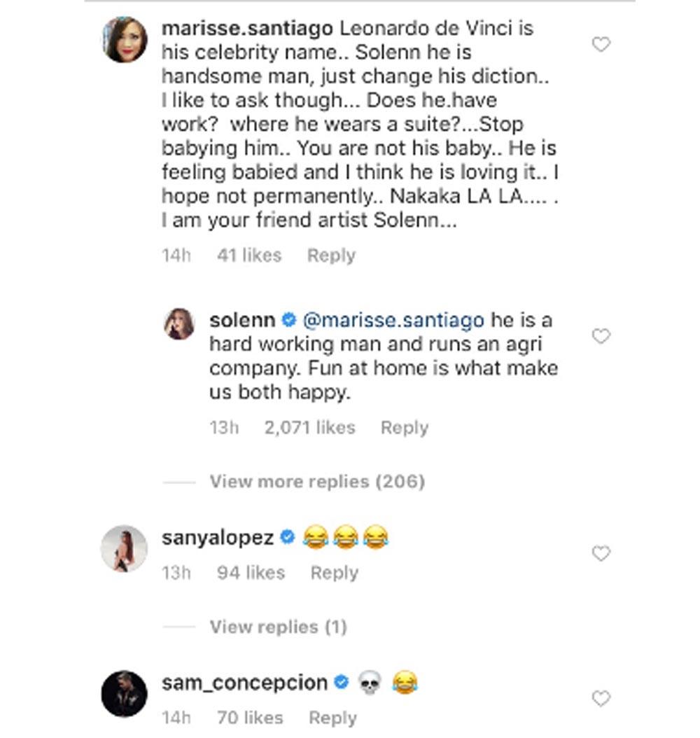View the 41 likes on marisse.santiago's comment
Viewport: 700px width, 738px height.
[x=249, y=256]
